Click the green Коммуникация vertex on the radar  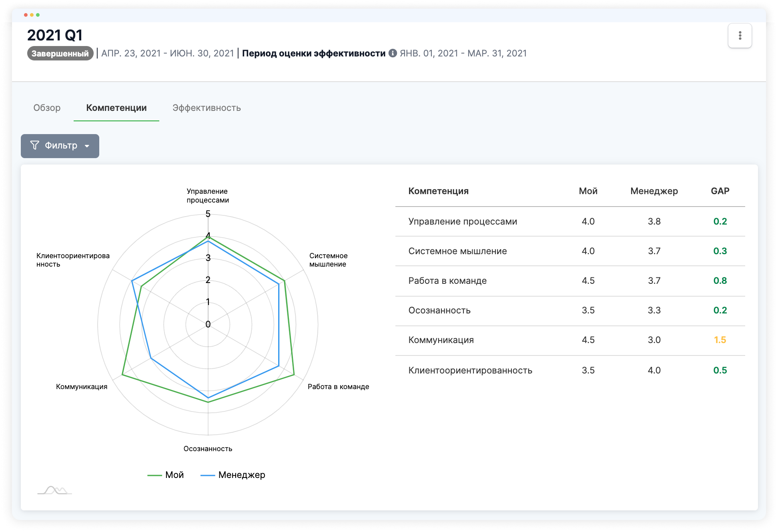(122, 375)
